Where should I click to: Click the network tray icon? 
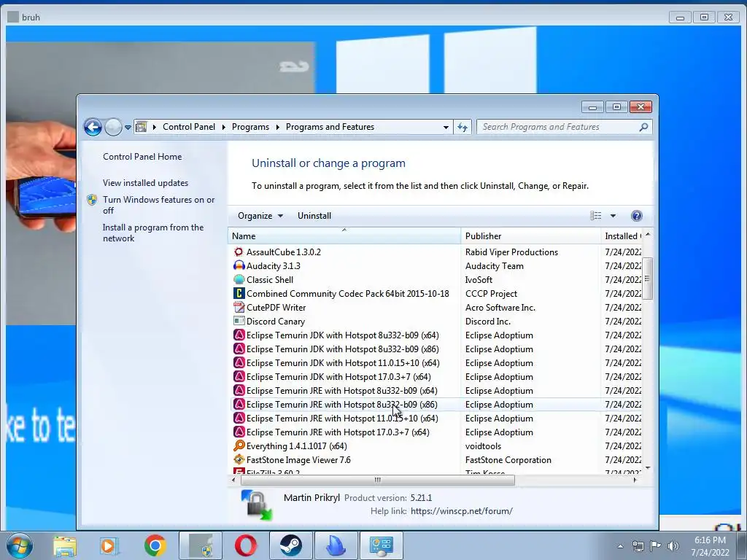638,545
